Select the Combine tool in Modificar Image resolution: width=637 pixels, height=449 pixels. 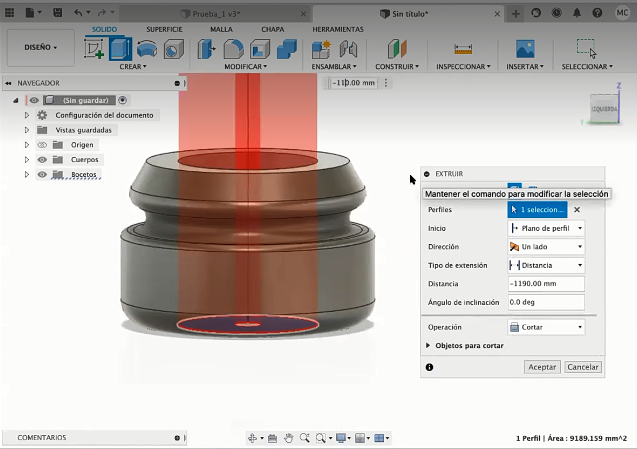pyautogui.click(x=287, y=49)
